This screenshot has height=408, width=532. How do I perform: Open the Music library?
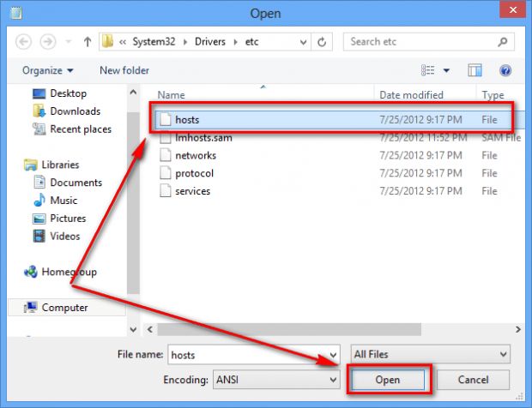pyautogui.click(x=55, y=201)
